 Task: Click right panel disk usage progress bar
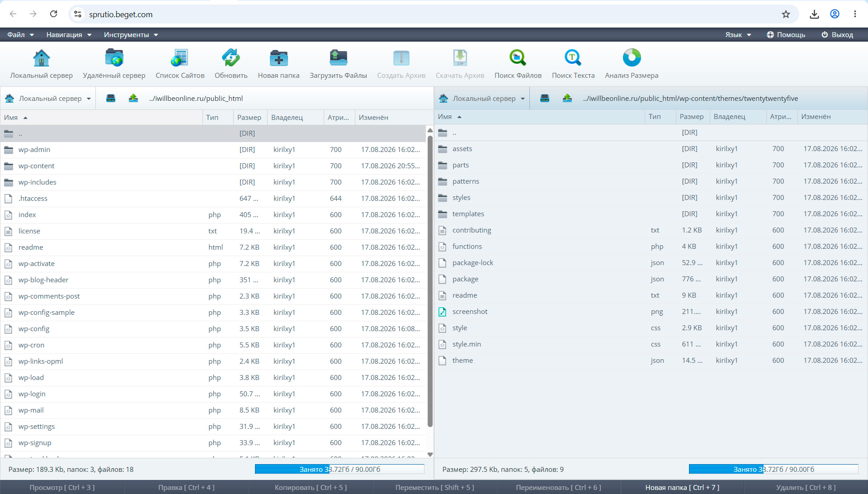click(x=773, y=469)
